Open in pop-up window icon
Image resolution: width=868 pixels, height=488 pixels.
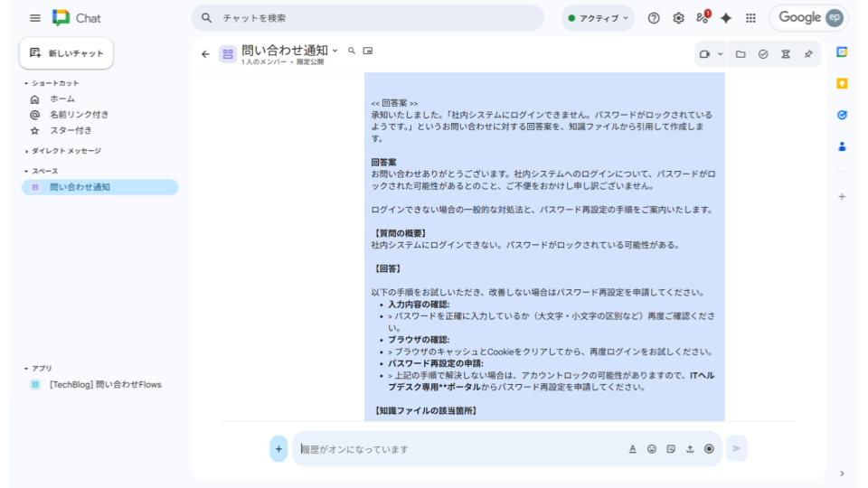pos(368,51)
